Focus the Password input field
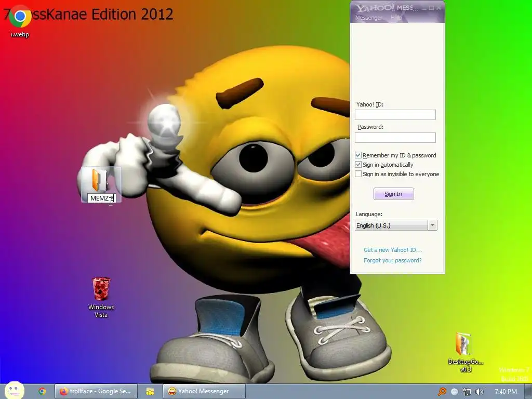The image size is (532, 399). (395, 137)
